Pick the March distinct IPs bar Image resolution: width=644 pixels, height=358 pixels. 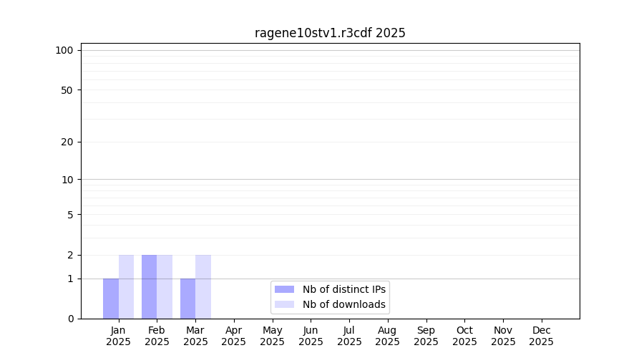(x=187, y=299)
